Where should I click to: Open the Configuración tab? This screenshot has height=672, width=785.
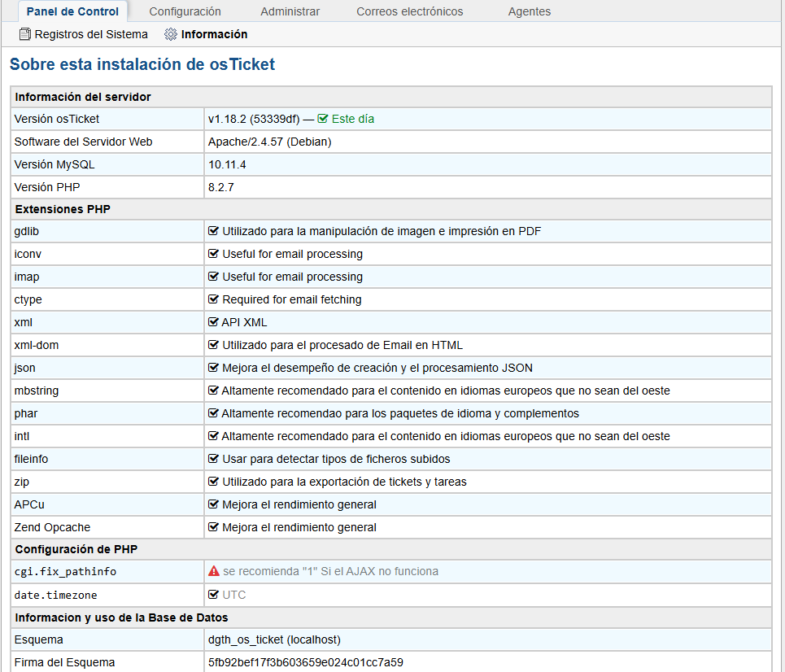(x=185, y=11)
